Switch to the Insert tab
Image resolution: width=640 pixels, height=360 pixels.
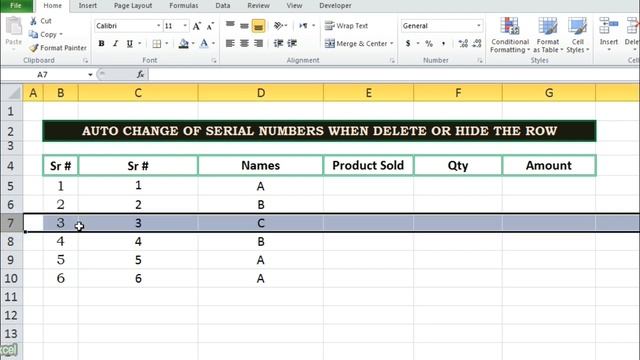(x=88, y=6)
